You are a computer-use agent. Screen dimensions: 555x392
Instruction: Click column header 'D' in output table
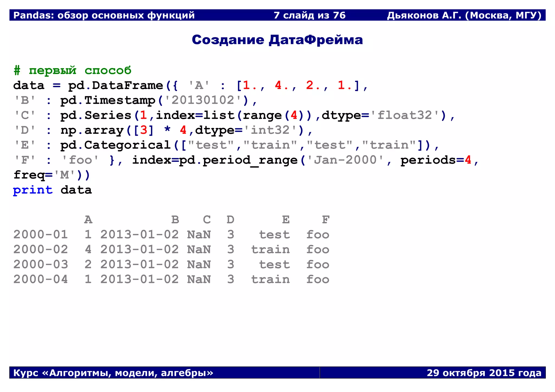[x=231, y=220]
